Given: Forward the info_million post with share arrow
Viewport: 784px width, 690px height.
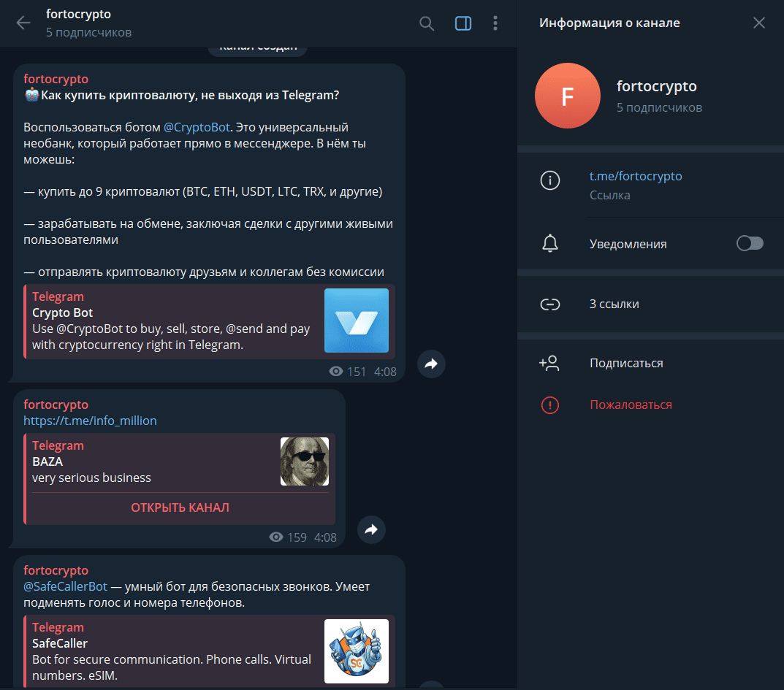Looking at the screenshot, I should 371,529.
